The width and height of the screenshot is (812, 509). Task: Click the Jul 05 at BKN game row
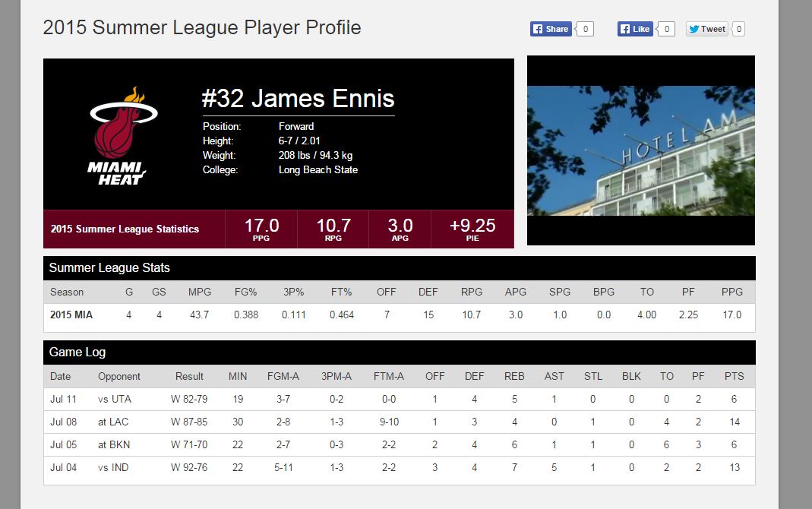coord(399,444)
